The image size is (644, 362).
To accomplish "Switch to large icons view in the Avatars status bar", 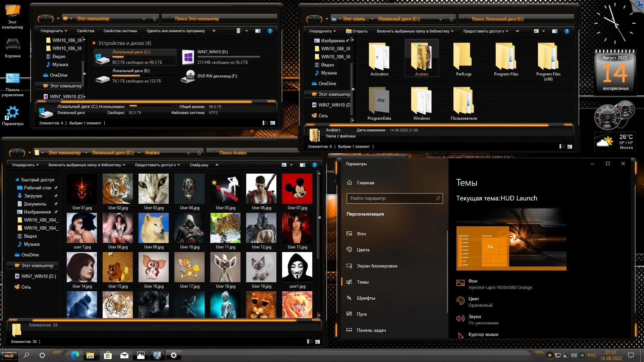I will (318, 342).
